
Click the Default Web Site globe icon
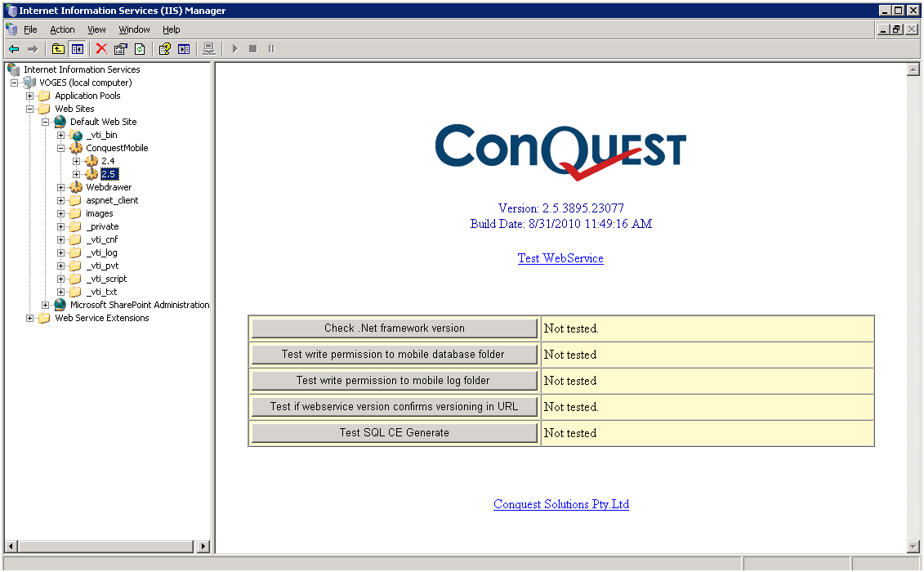coord(60,122)
